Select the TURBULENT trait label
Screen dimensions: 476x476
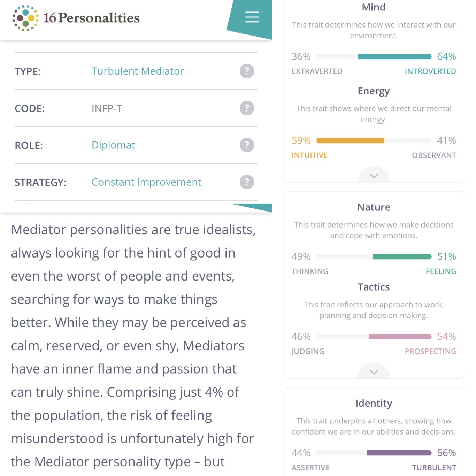click(x=434, y=468)
